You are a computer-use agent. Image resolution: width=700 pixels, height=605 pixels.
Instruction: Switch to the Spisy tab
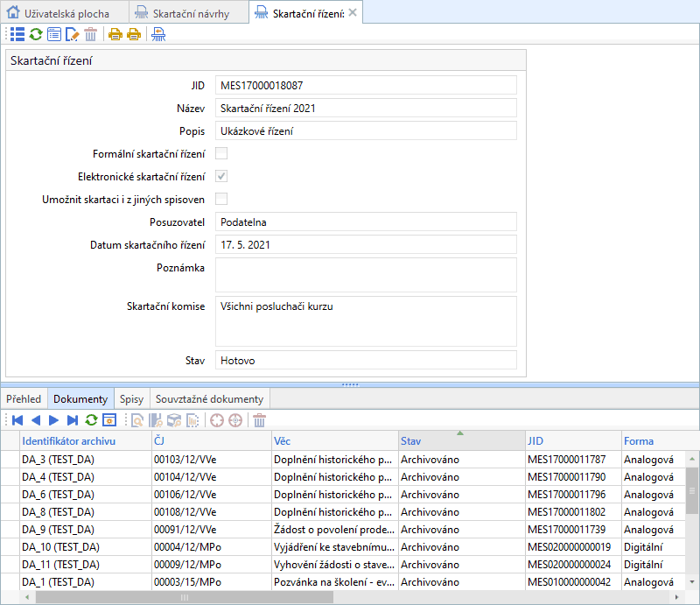pyautogui.click(x=131, y=399)
